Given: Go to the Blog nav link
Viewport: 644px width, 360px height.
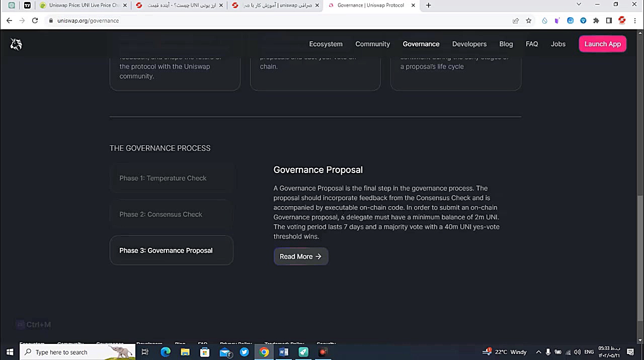Looking at the screenshot, I should point(506,44).
